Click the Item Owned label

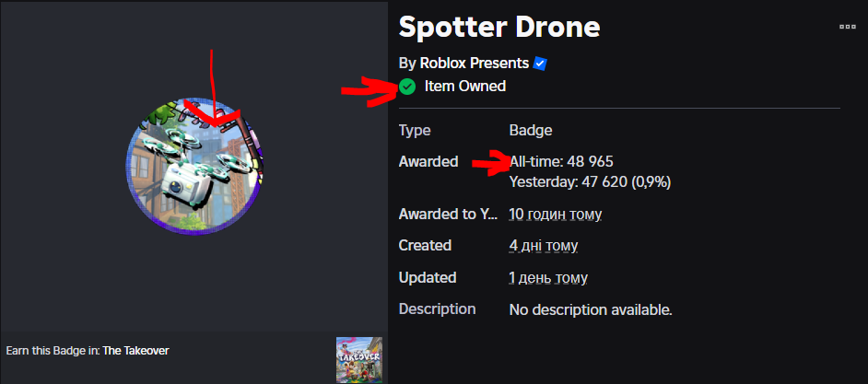[465, 87]
